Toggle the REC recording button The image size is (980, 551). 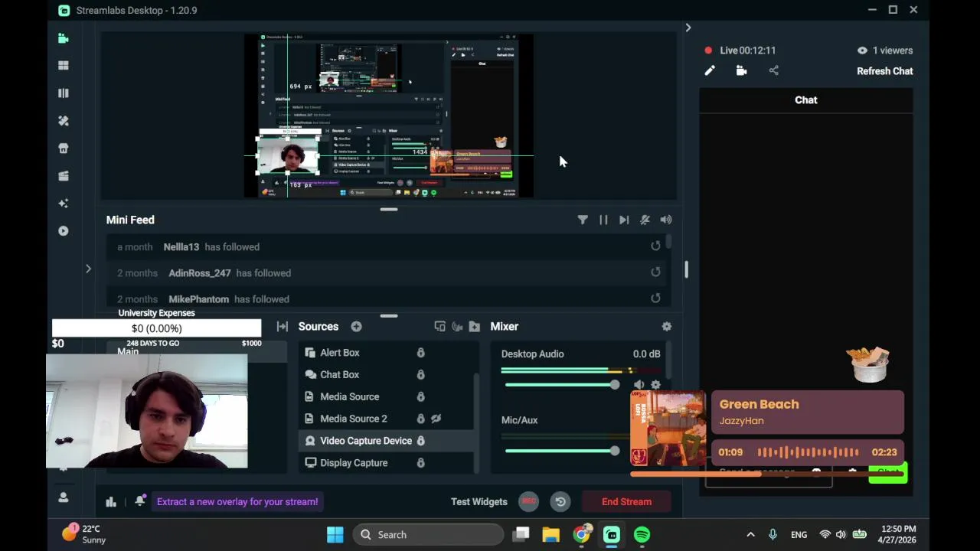tap(528, 502)
